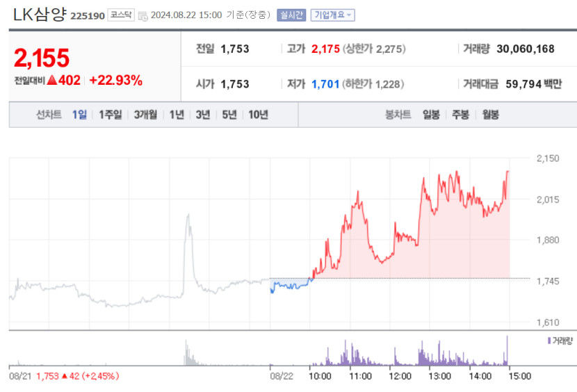Viewport: 577px width, 392px height.
Task: Click the low price 1,701
Action: 325,84
